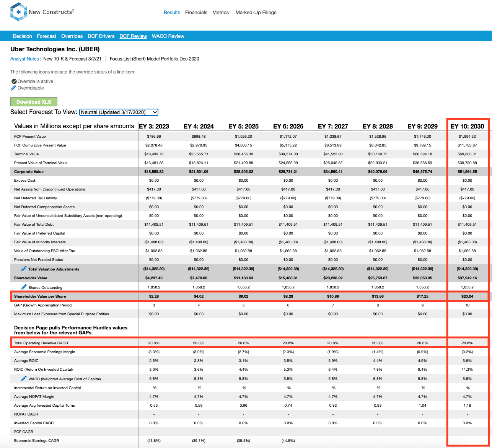Click the Economic Earnings CAGR label
The height and width of the screenshot is (448, 492).
37,441
